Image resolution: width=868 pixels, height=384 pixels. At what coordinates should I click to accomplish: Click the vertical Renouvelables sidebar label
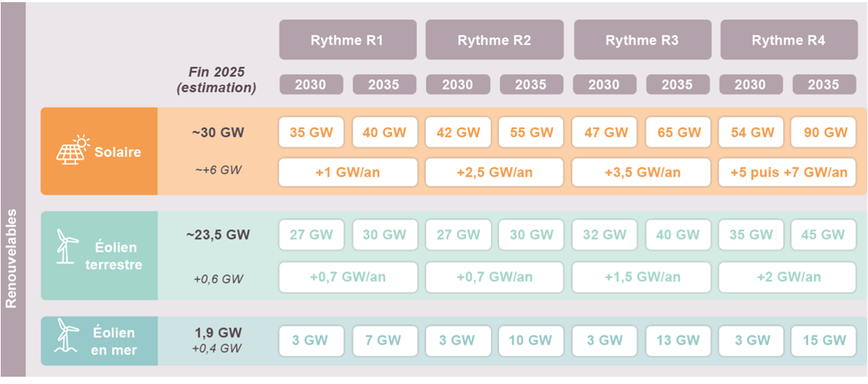(12, 259)
